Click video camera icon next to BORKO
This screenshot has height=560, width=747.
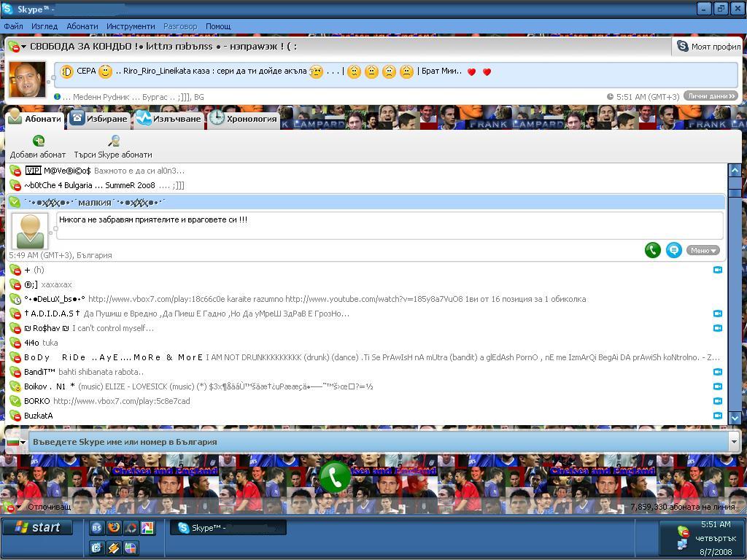tap(718, 401)
